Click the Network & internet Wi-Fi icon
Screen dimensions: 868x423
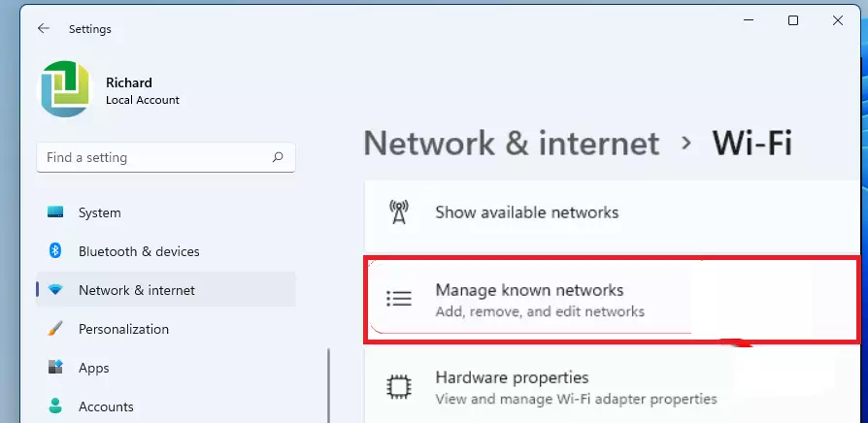click(55, 290)
